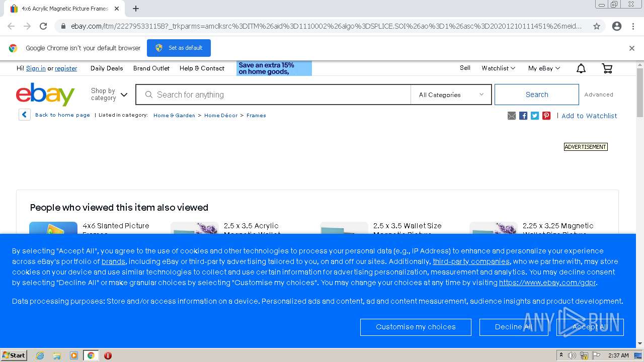Image resolution: width=644 pixels, height=362 pixels.
Task: Open volume control in system tray
Action: (x=572, y=355)
